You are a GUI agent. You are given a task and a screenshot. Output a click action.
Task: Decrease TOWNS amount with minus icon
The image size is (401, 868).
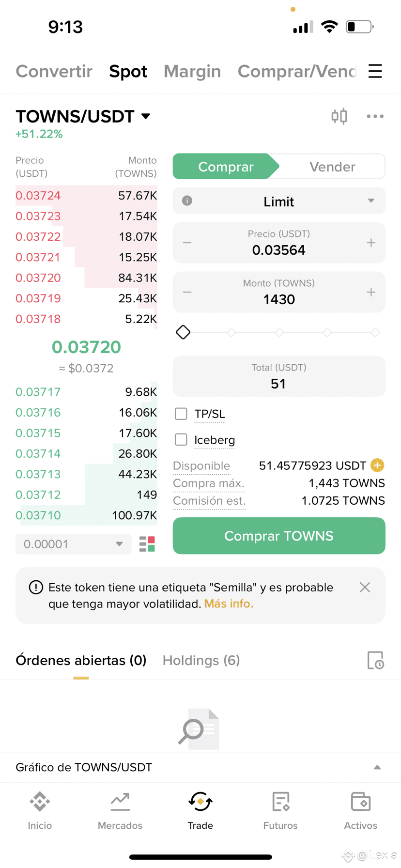click(x=187, y=292)
